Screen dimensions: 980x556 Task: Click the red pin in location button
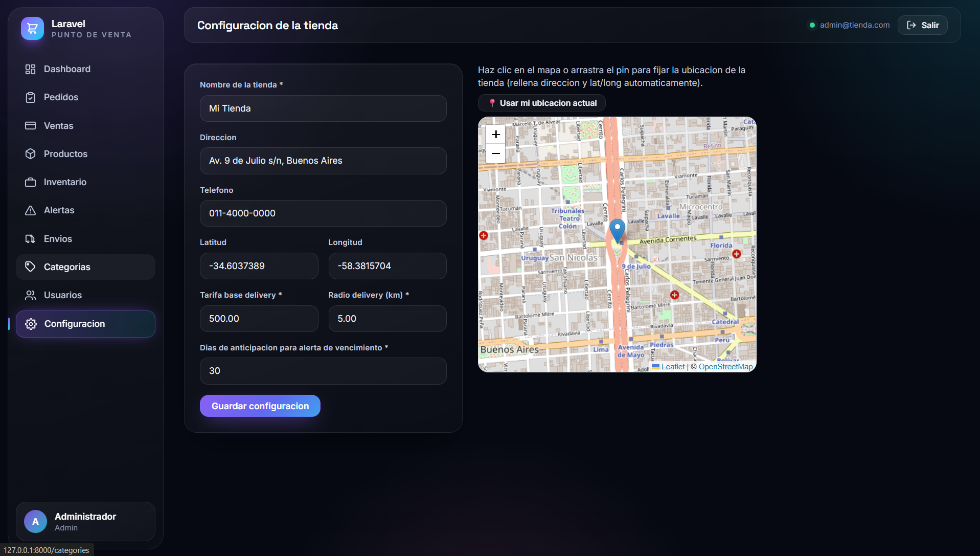point(492,103)
